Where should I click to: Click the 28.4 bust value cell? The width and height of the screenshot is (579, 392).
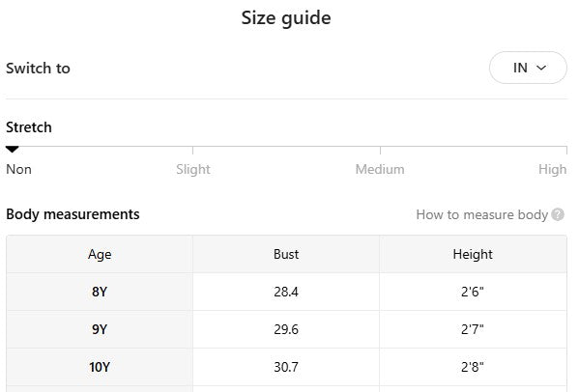[x=286, y=292]
